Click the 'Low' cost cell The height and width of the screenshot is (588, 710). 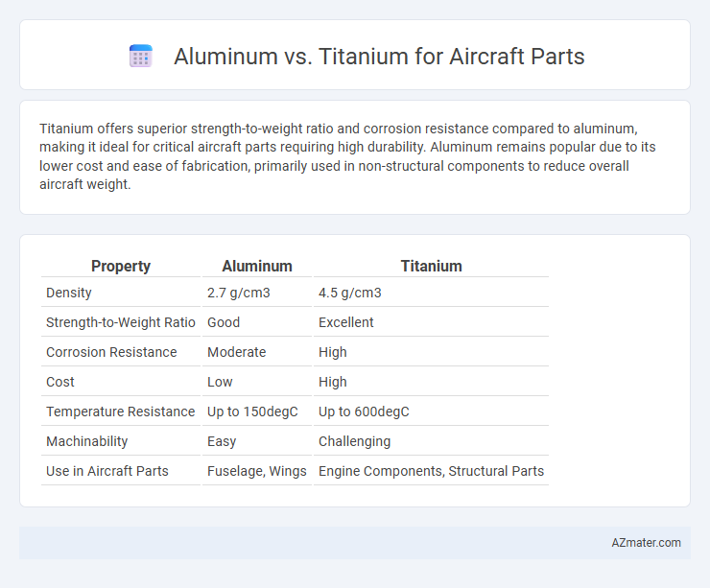click(x=220, y=382)
